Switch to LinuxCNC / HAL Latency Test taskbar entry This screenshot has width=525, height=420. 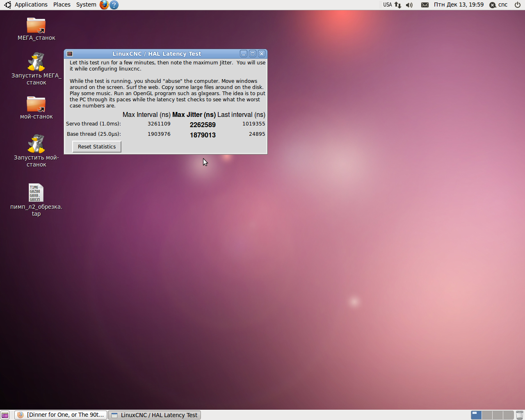tap(154, 415)
